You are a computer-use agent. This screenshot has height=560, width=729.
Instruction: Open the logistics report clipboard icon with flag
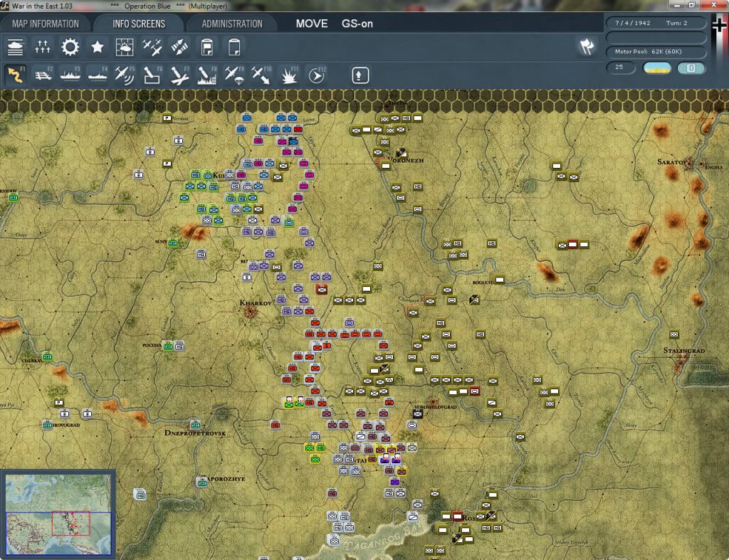click(x=207, y=48)
